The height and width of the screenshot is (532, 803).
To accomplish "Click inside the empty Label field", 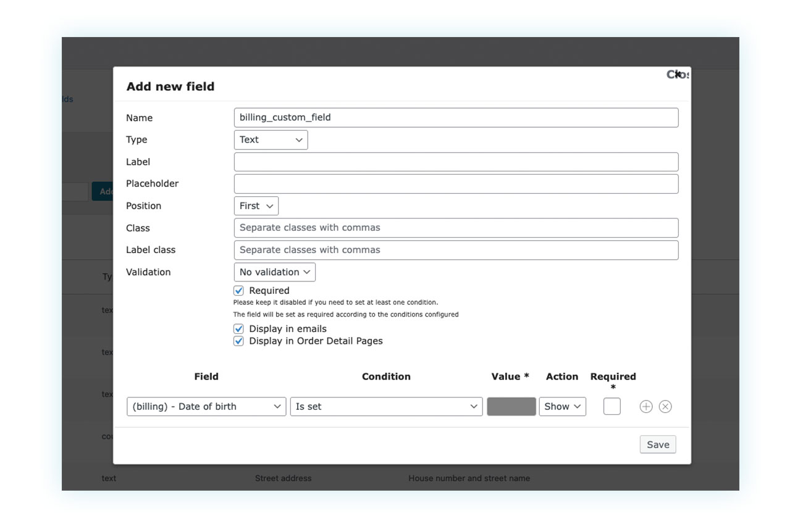I will (x=455, y=162).
